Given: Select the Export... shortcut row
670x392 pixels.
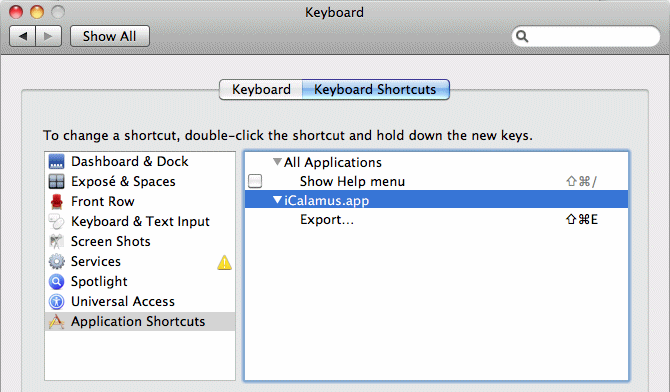Looking at the screenshot, I should pyautogui.click(x=436, y=219).
